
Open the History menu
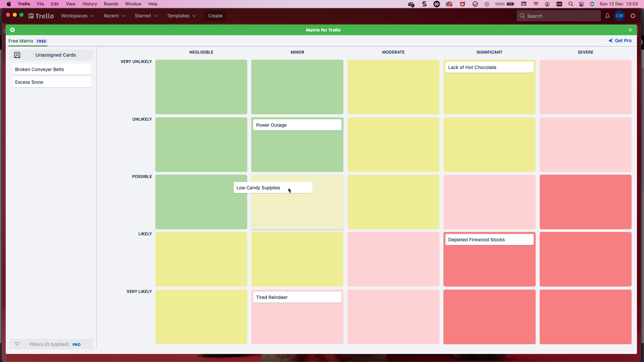click(x=90, y=4)
